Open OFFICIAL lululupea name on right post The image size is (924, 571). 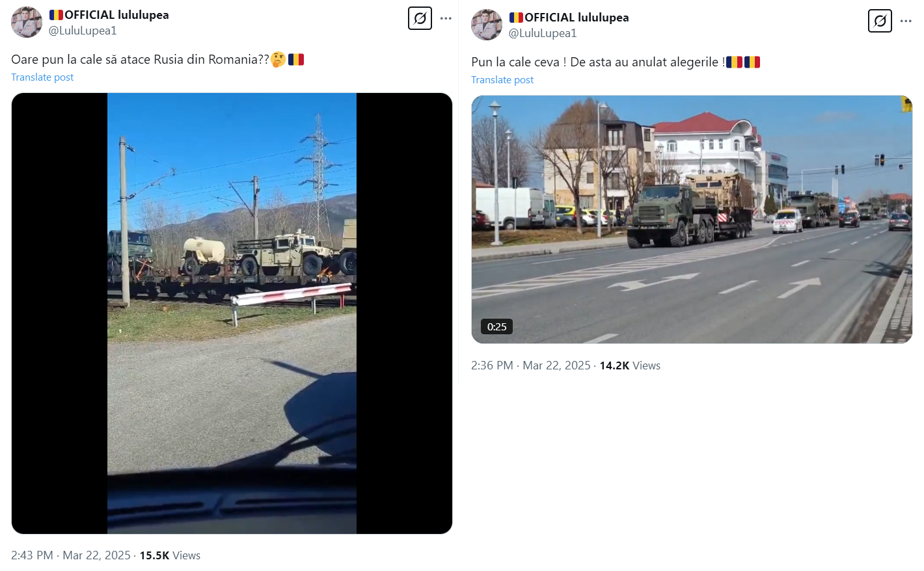[x=569, y=18]
